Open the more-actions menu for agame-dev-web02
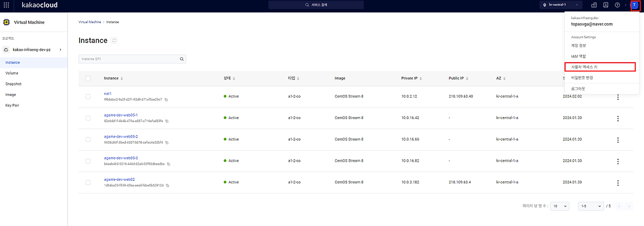 (618, 183)
